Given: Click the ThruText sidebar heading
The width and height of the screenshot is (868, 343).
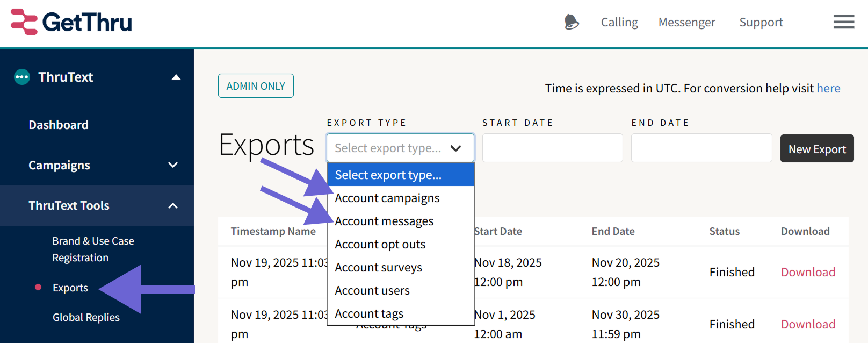Looking at the screenshot, I should click(66, 77).
